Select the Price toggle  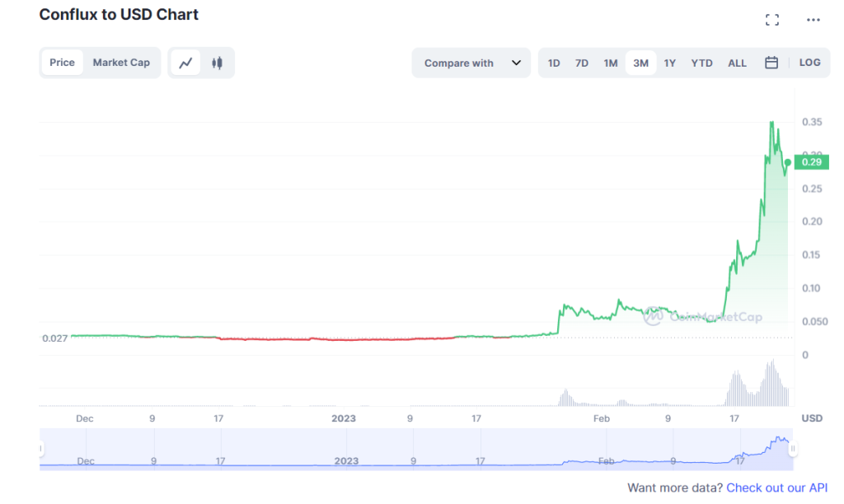tap(62, 63)
